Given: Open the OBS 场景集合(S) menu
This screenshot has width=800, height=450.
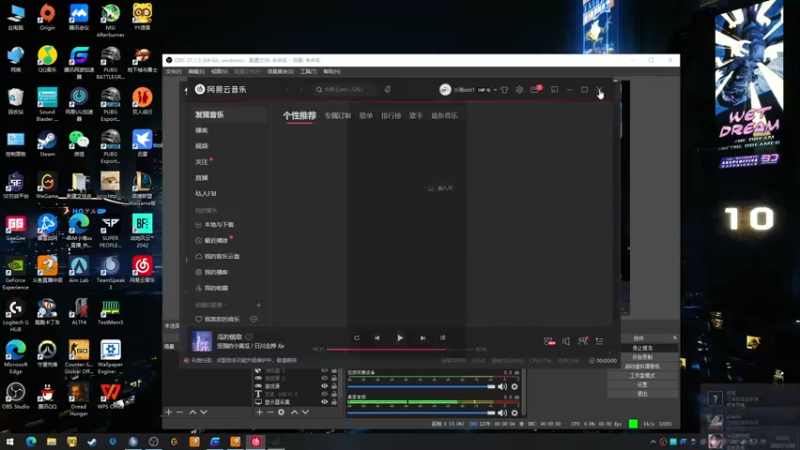Looking at the screenshot, I should 280,71.
